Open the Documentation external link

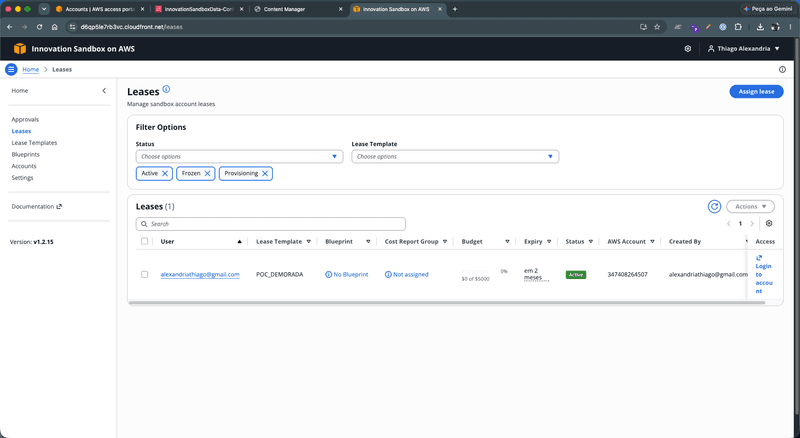point(37,207)
